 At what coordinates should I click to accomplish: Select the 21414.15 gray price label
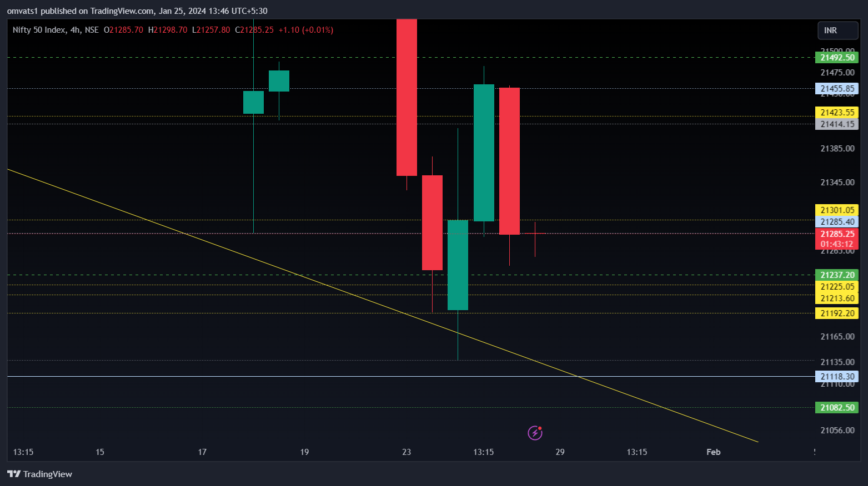pyautogui.click(x=837, y=124)
